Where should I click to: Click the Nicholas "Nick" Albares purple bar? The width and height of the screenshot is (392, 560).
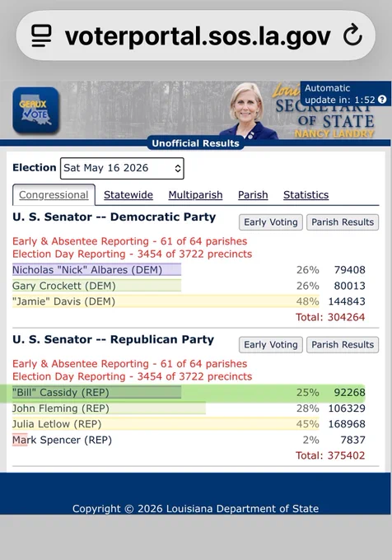[96, 269]
